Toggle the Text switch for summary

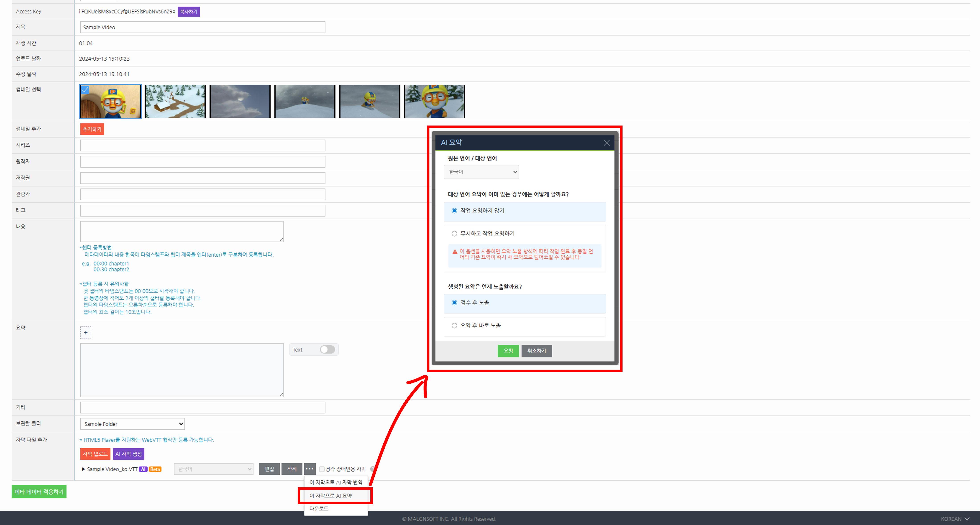click(x=327, y=349)
